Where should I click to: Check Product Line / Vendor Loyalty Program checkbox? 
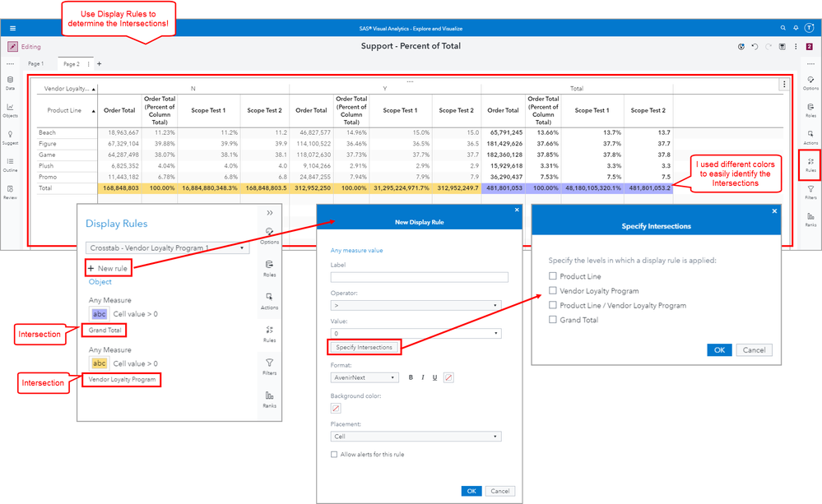tap(553, 305)
